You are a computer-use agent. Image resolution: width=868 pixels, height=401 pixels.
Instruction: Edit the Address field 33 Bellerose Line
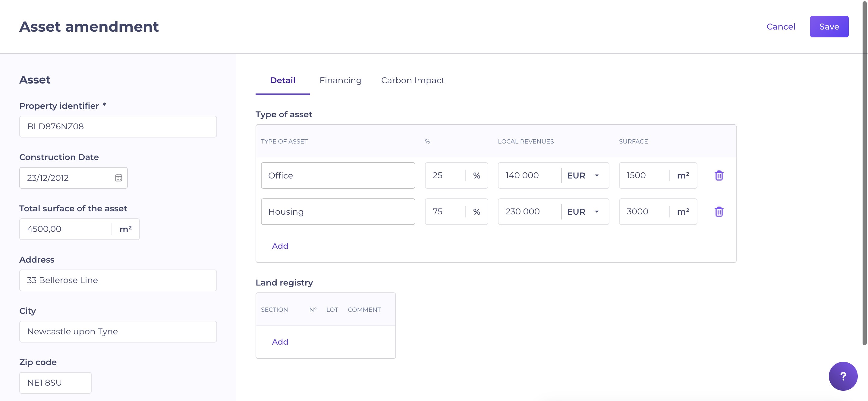(x=118, y=280)
